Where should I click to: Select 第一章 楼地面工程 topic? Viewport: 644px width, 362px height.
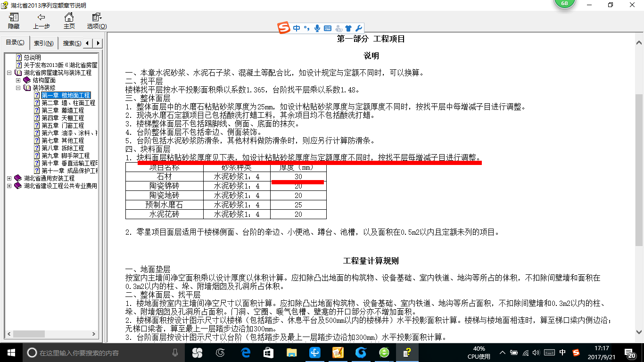(x=66, y=95)
